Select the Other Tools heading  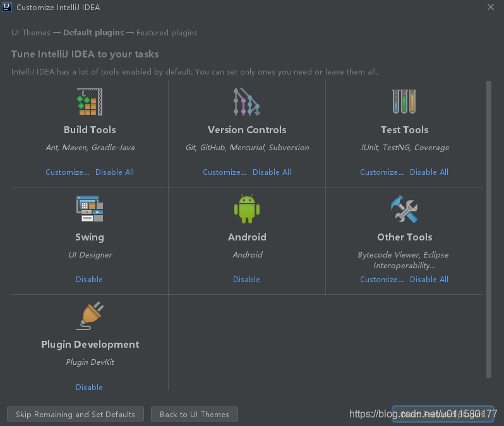(x=404, y=237)
